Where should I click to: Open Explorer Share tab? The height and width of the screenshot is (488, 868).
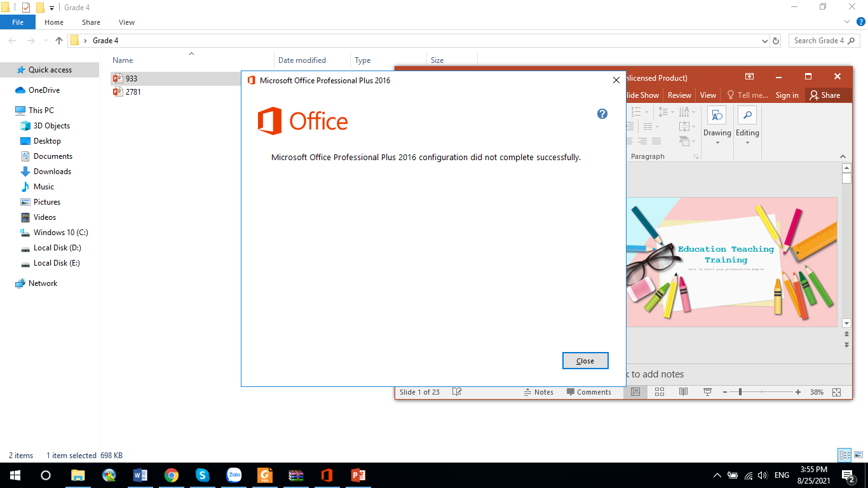91,22
